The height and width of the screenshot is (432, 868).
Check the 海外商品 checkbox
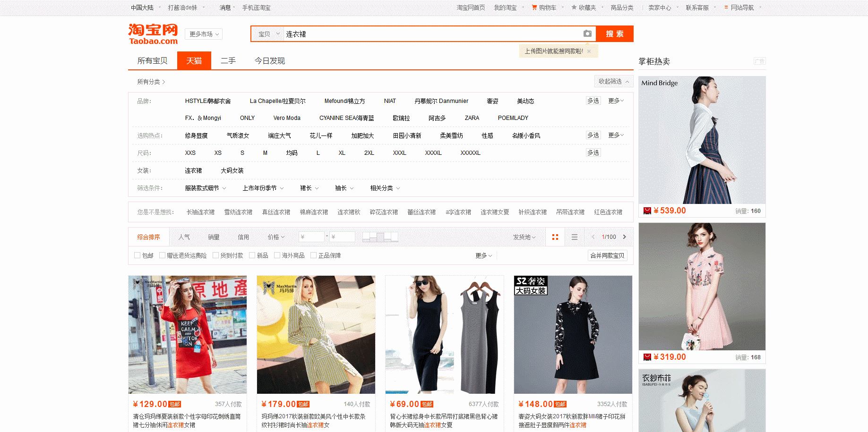pyautogui.click(x=277, y=255)
